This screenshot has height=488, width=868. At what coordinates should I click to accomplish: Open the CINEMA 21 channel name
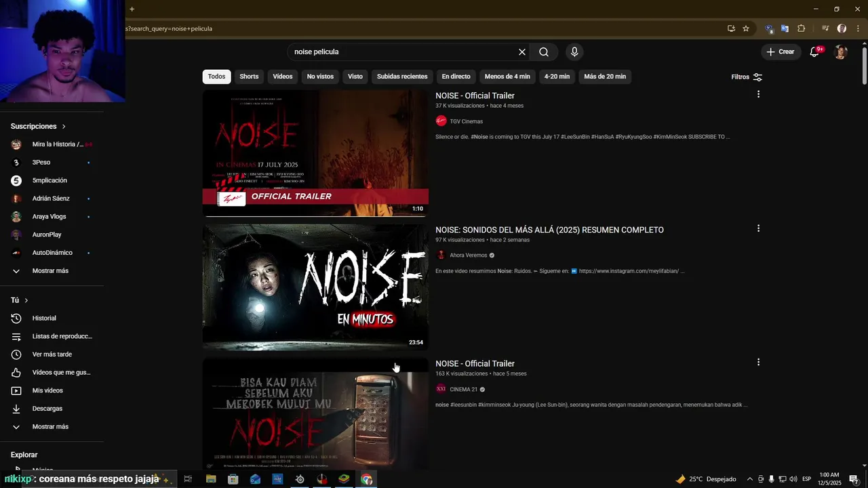(x=464, y=390)
